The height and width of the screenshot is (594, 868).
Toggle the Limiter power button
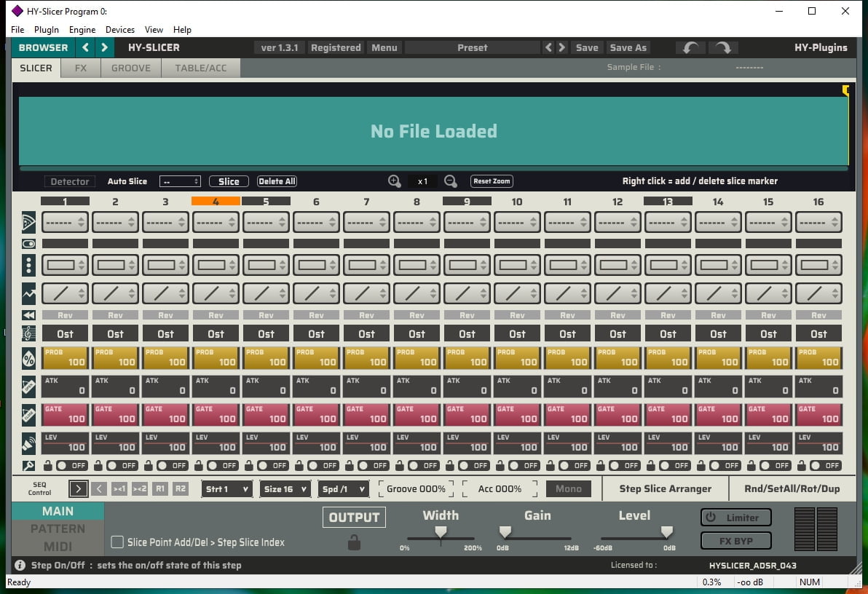click(735, 518)
